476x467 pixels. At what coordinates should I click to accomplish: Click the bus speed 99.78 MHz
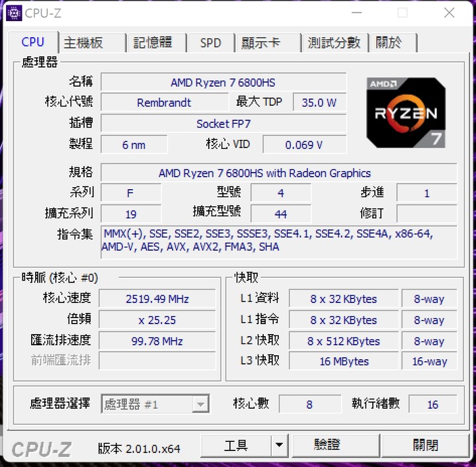point(157,341)
